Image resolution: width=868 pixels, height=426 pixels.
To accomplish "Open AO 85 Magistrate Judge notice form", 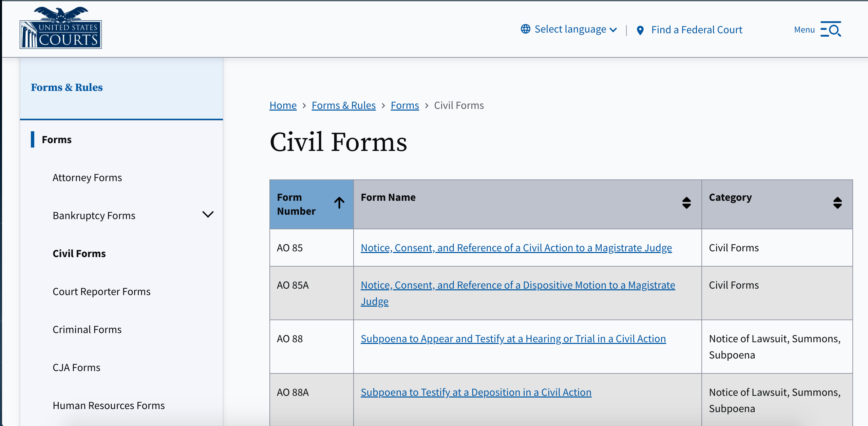I will (x=516, y=248).
